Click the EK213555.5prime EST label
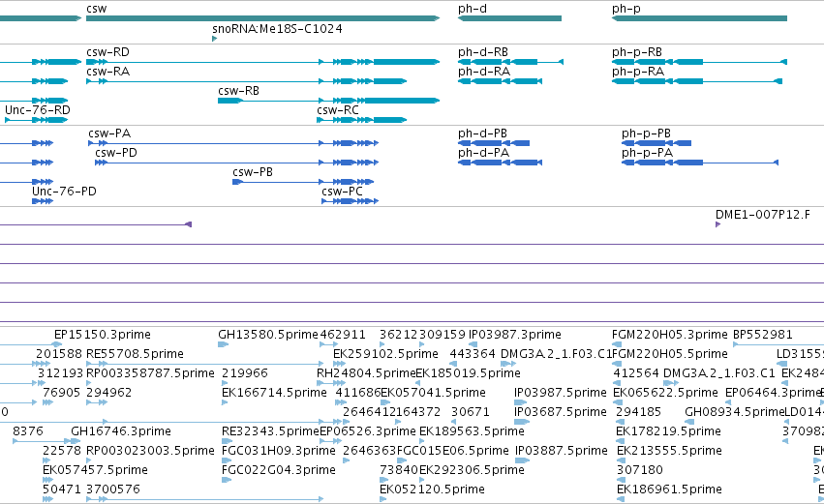The height and width of the screenshot is (504, 824). [669, 451]
